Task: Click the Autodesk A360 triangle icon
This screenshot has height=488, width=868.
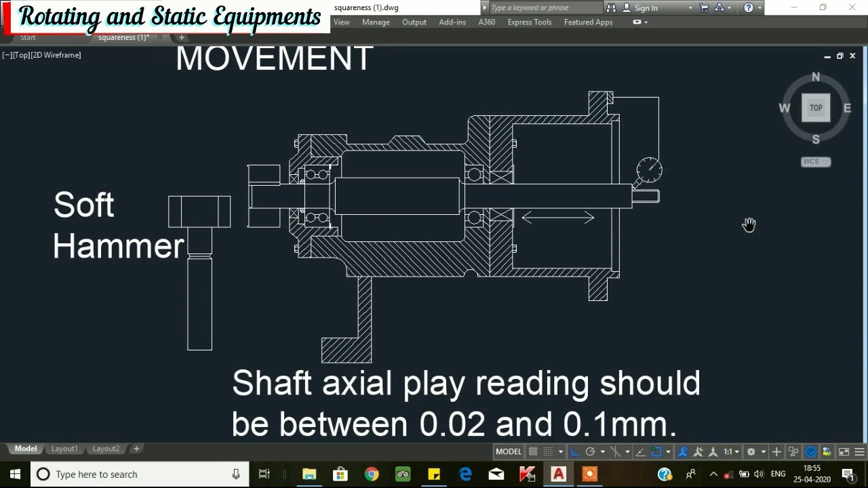Action: [719, 7]
